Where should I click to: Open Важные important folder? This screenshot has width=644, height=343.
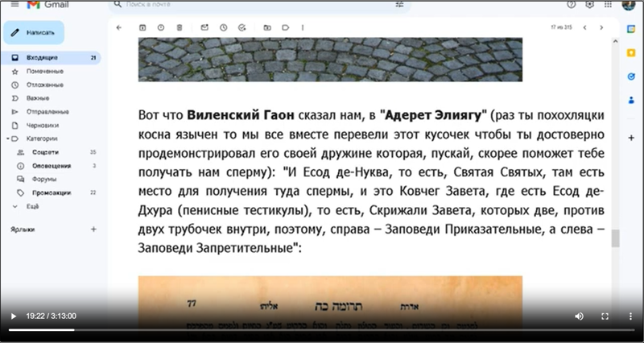pyautogui.click(x=38, y=98)
